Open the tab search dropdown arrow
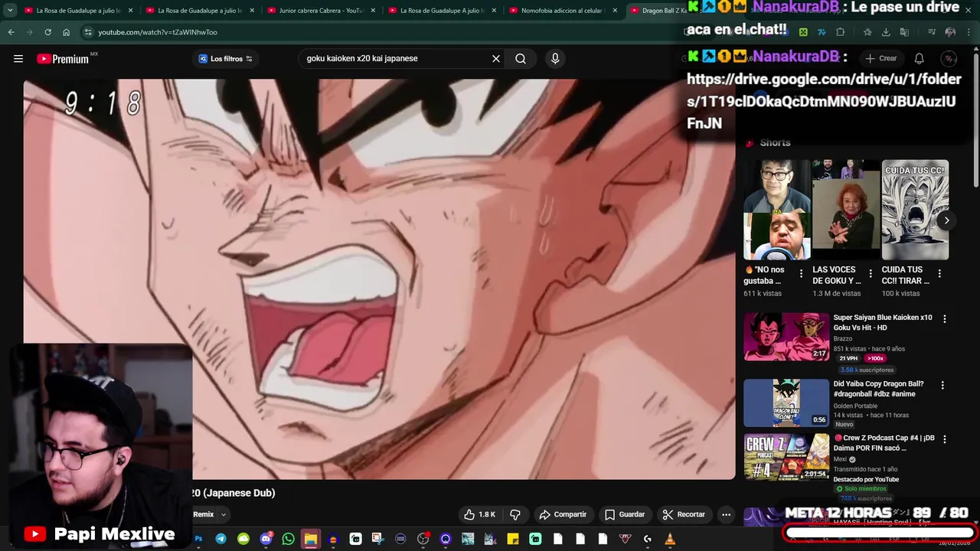 9,11
